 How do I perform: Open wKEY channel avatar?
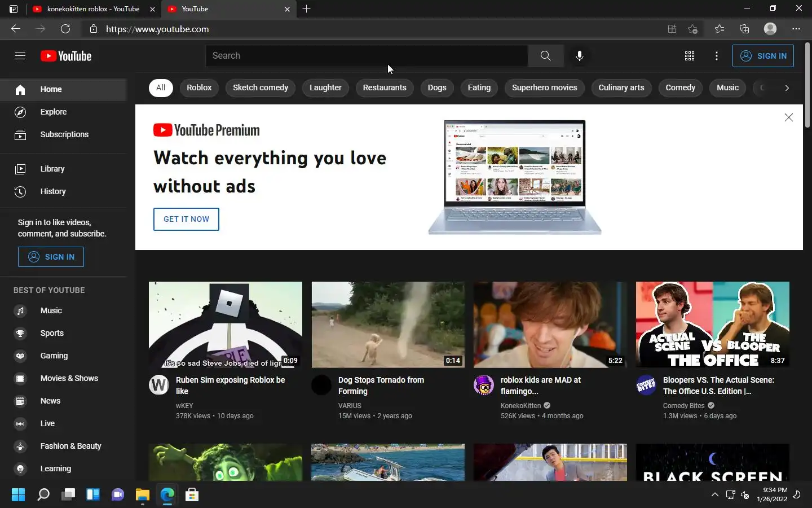(x=159, y=385)
